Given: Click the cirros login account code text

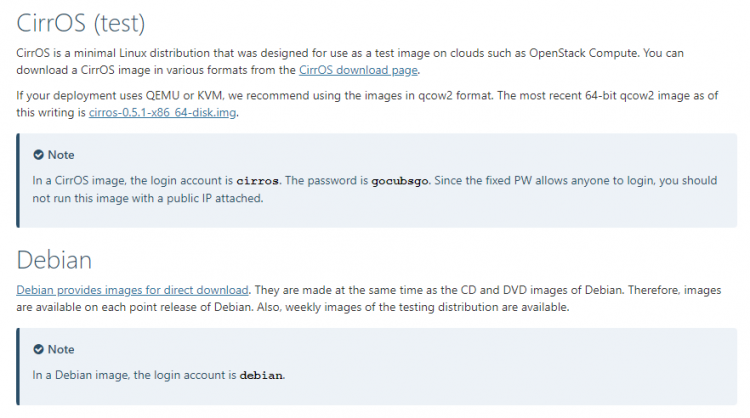Looking at the screenshot, I should (257, 181).
